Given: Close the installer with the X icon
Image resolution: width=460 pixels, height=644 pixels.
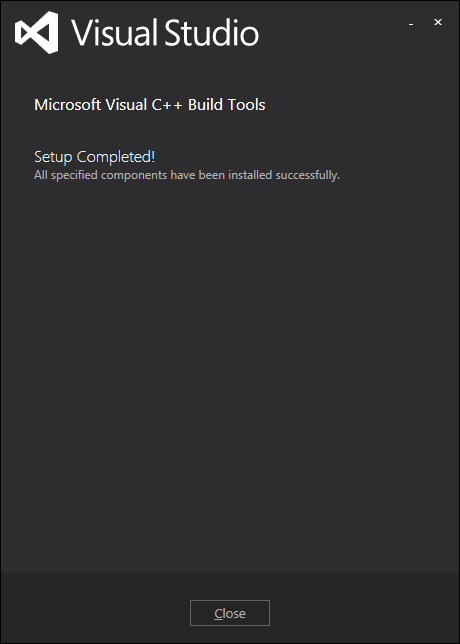Looking at the screenshot, I should [x=438, y=23].
